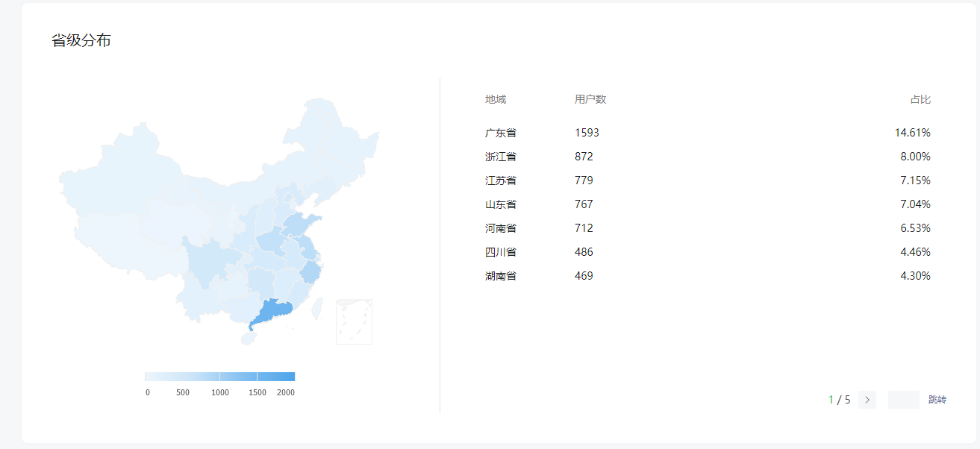Image resolution: width=980 pixels, height=449 pixels.
Task: Select the 四川省 row name
Action: (x=501, y=252)
